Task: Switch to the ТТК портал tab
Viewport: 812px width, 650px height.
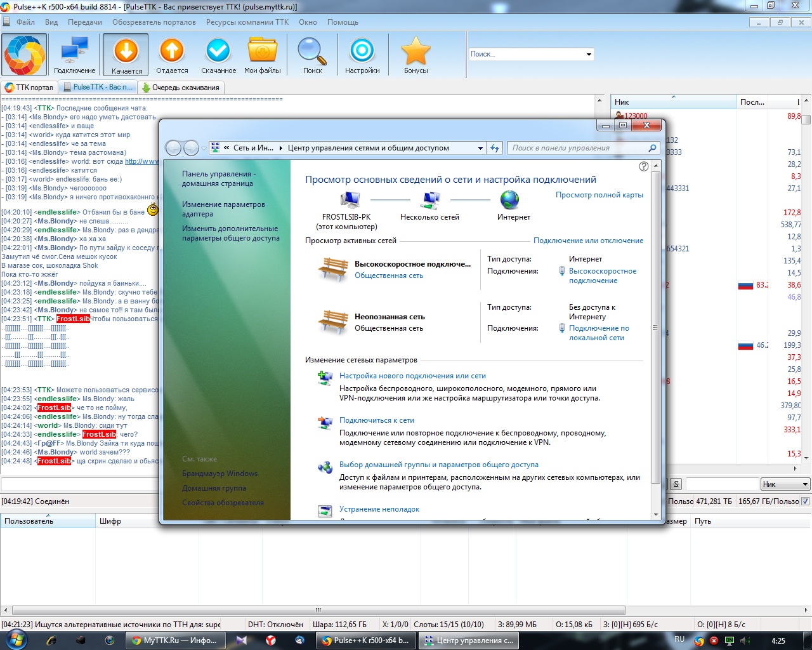Action: (29, 88)
